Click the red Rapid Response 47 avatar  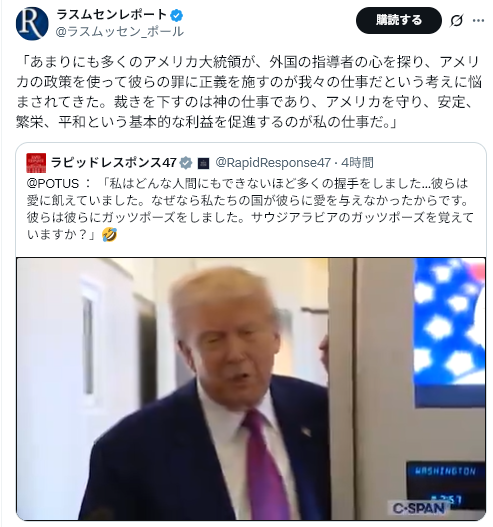tap(36, 163)
